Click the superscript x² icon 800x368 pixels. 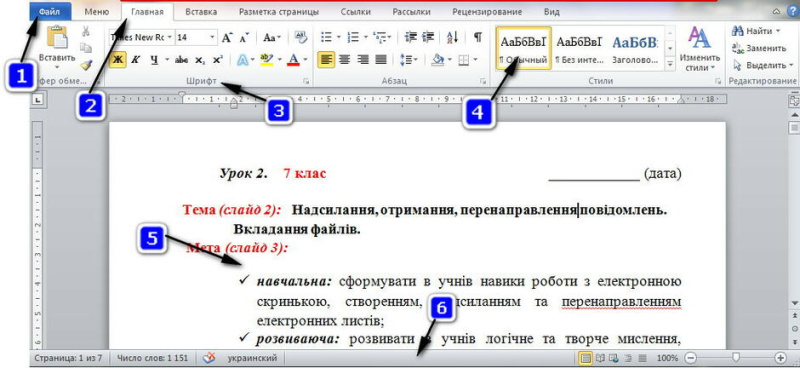[x=218, y=60]
